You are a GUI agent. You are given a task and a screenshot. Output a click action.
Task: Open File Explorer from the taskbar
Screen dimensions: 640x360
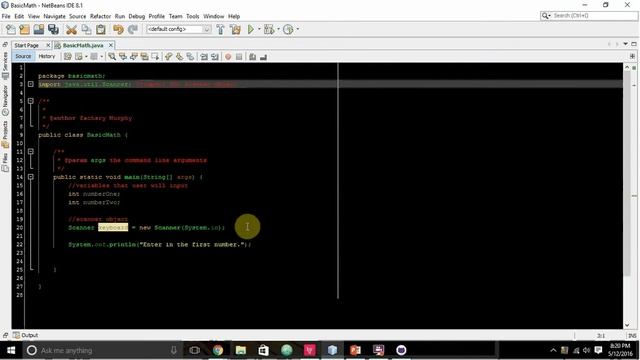(241, 350)
